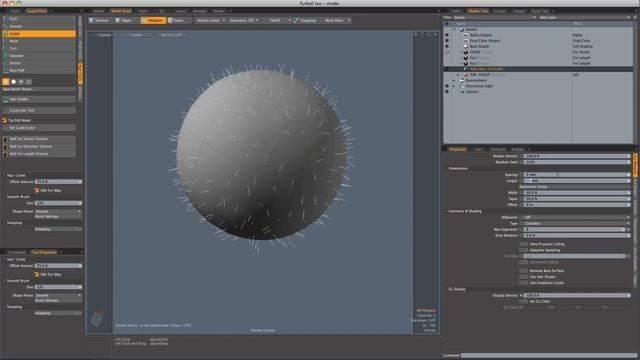Open the Billboards dropdown
Viewport: 640px width, 360px height.
tap(577, 218)
